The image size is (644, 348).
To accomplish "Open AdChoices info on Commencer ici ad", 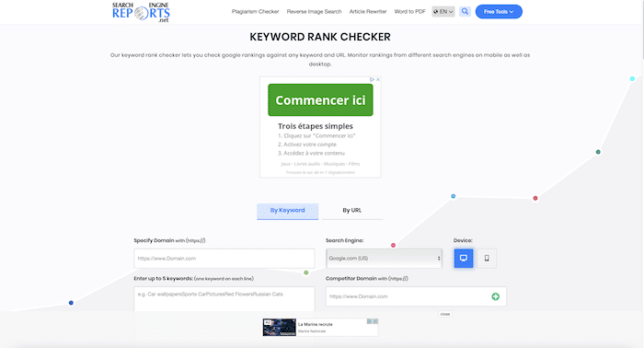I will (372, 79).
